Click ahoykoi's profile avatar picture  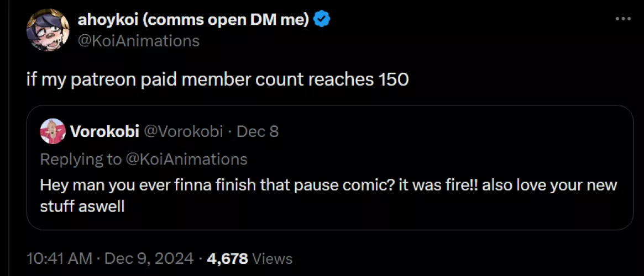pos(47,30)
